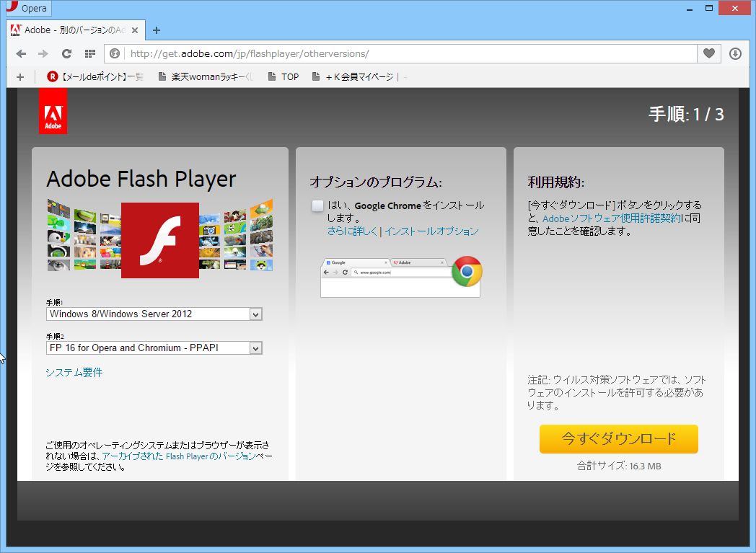Screen dimensions: 756x553
Task: Open a new tab with the plus button beside the Adobe tab
Action: click(x=157, y=30)
